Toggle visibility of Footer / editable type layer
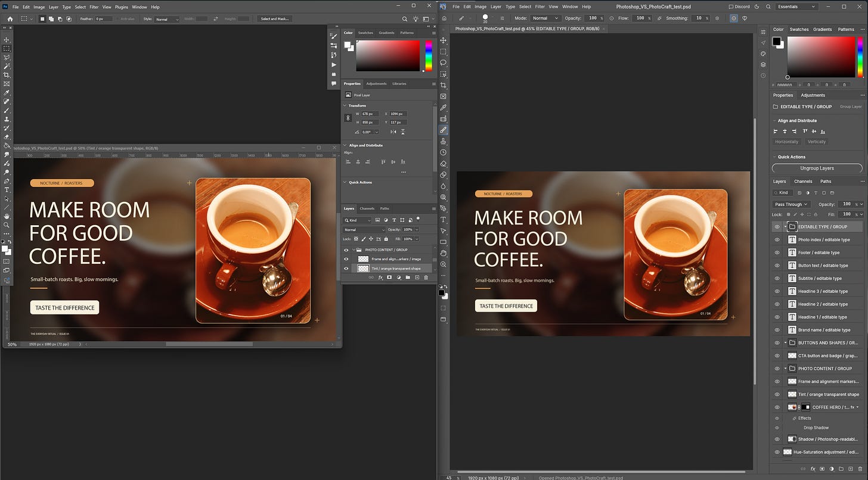The height and width of the screenshot is (480, 868). click(x=777, y=253)
